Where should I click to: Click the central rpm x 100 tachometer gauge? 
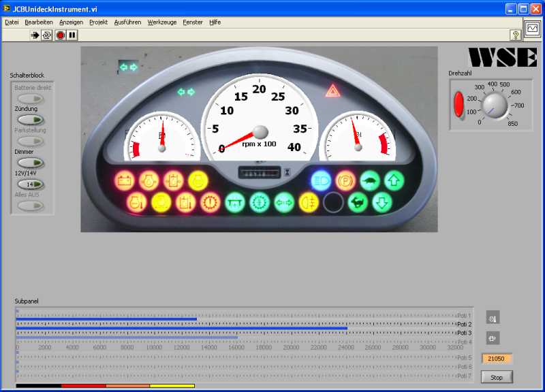pos(260,118)
